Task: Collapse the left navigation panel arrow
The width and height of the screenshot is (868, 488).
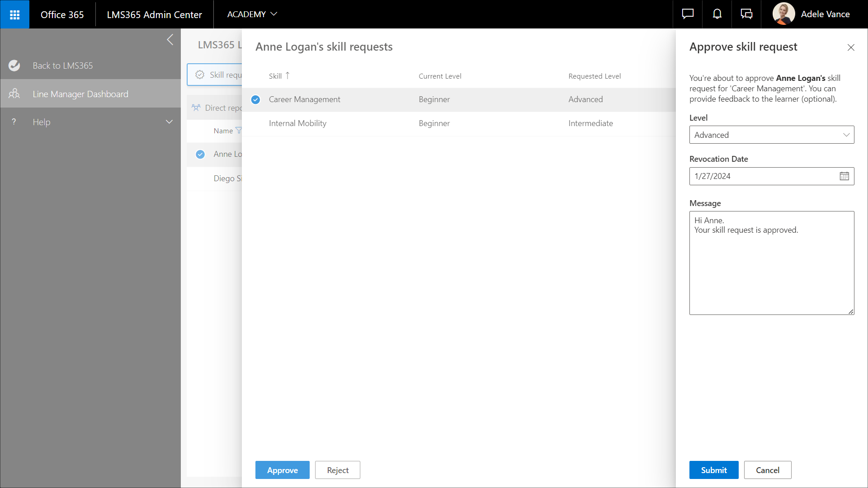Action: pyautogui.click(x=170, y=40)
